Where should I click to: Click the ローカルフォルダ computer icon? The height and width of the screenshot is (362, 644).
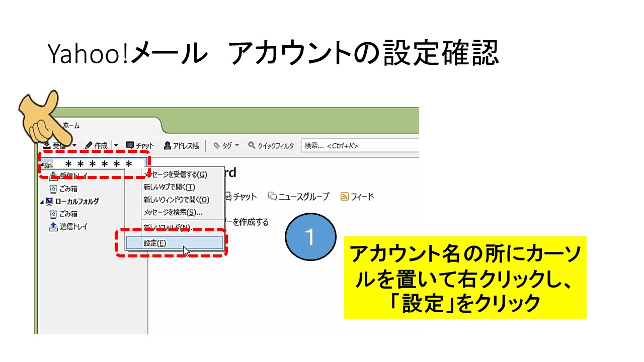click(x=49, y=201)
